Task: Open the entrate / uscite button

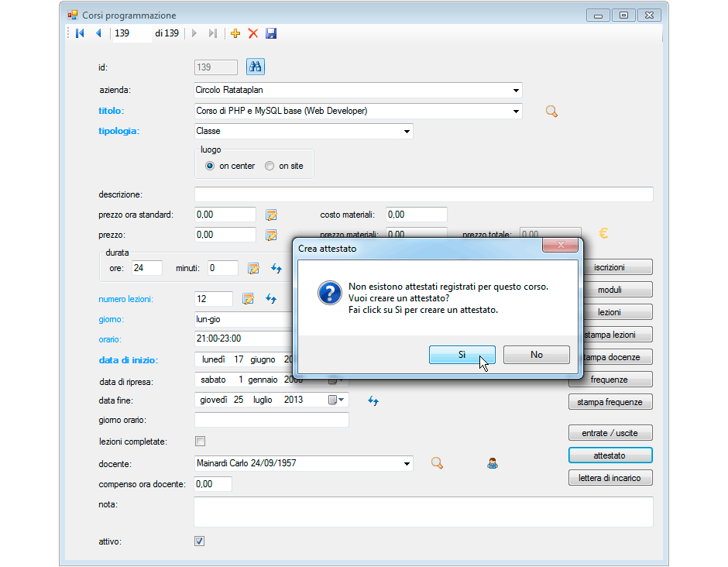Action: pos(610,433)
